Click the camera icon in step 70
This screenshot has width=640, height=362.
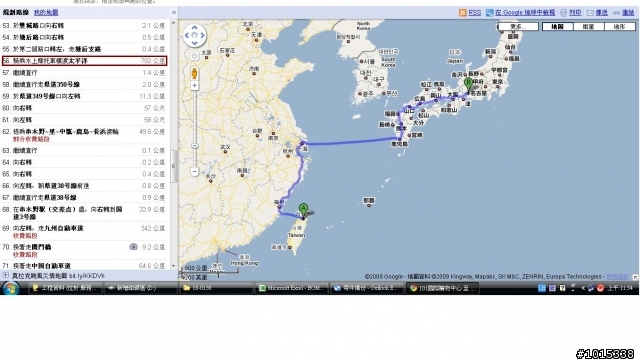click(133, 247)
